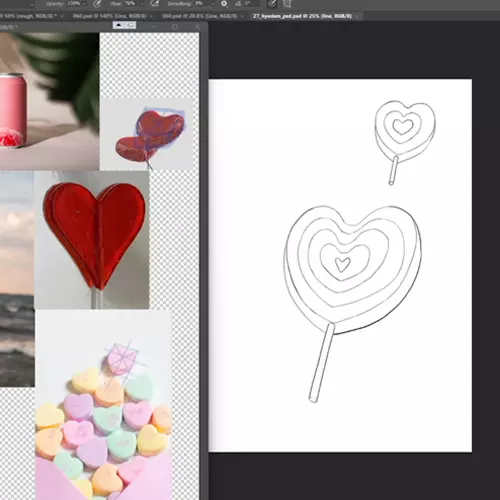The image size is (500, 500).
Task: Select the pastel candy hearts reference photo
Action: (x=103, y=405)
